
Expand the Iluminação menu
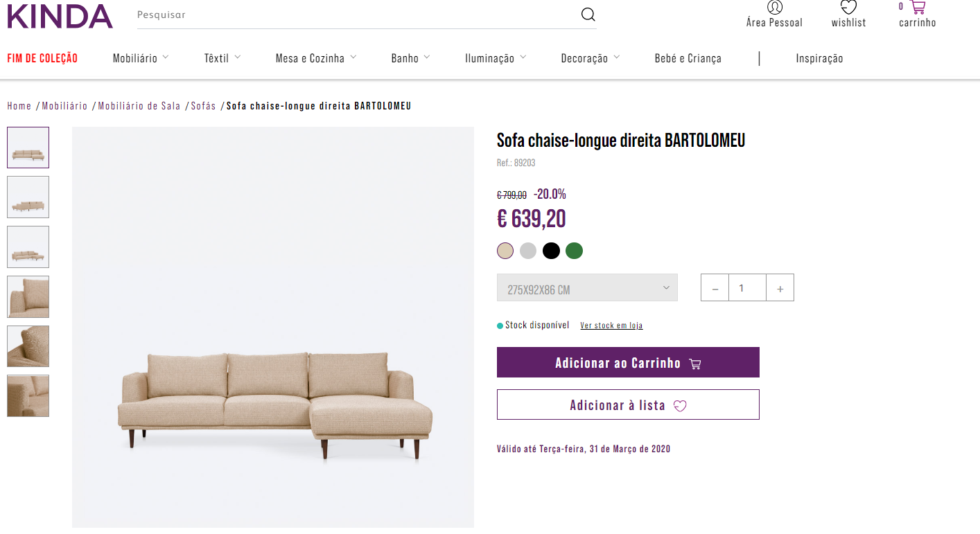point(496,58)
